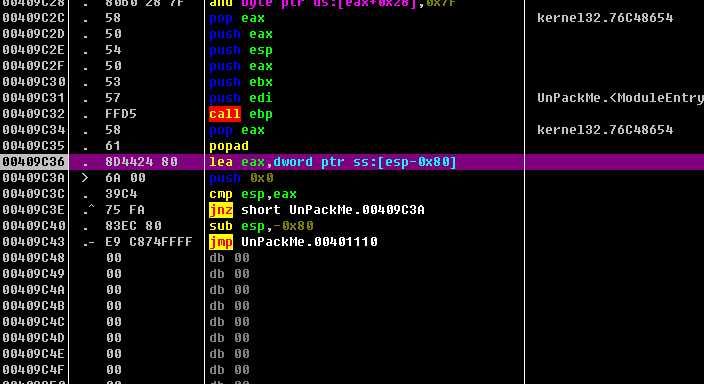The width and height of the screenshot is (704, 384).
Task: Select kernel32.76C48654 comment on row 00409C34
Action: click(x=605, y=130)
